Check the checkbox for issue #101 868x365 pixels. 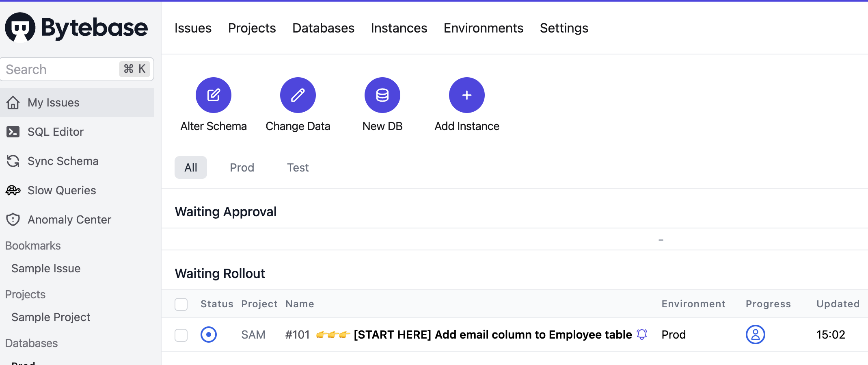(181, 335)
